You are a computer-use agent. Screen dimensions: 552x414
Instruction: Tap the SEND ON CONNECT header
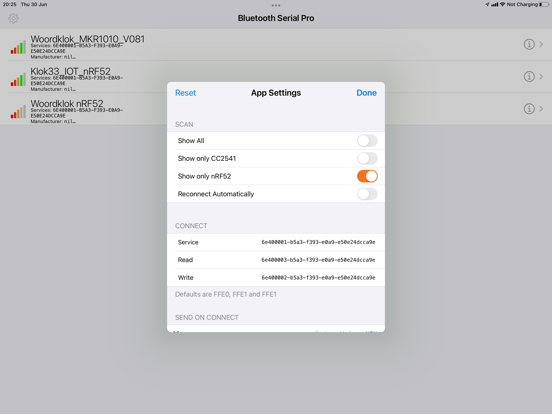pos(207,318)
